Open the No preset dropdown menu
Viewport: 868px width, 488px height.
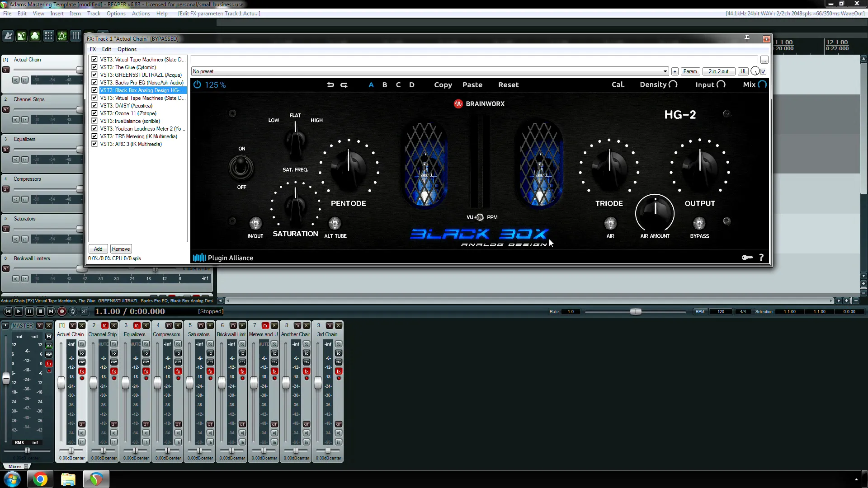(429, 71)
